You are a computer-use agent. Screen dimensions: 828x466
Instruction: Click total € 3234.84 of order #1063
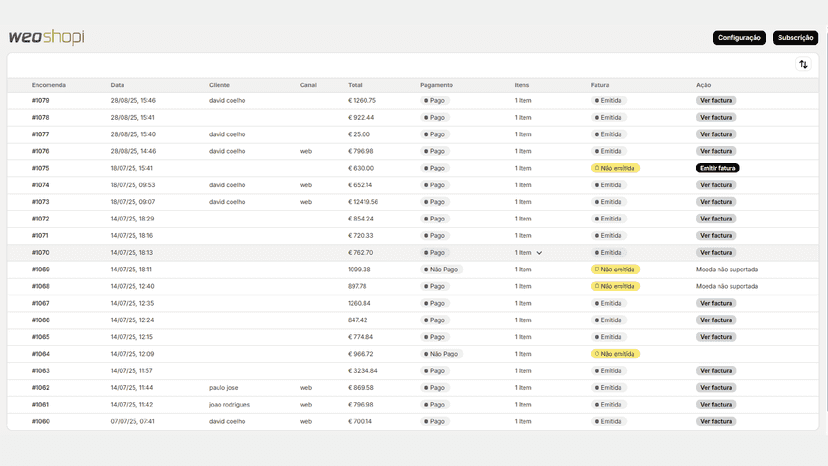[363, 371]
